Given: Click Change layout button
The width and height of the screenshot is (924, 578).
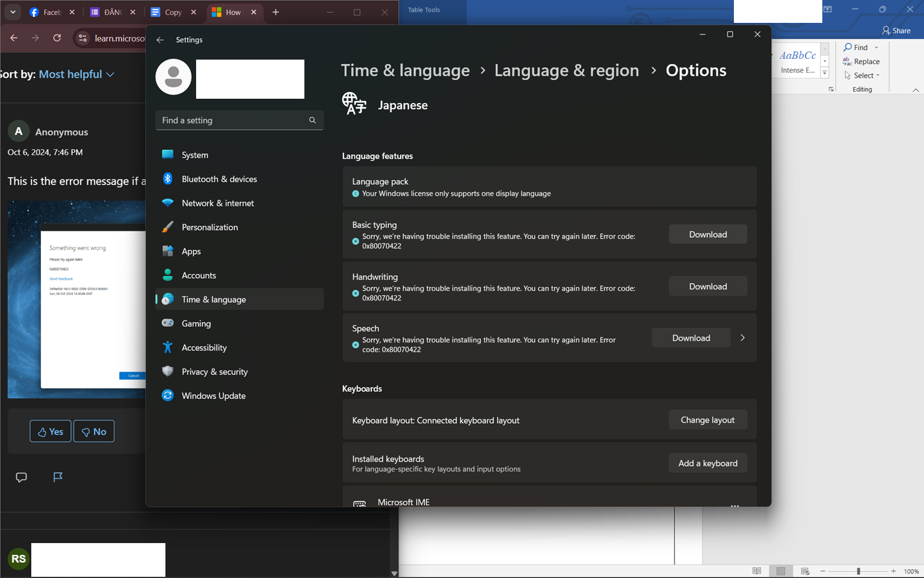Looking at the screenshot, I should point(708,420).
